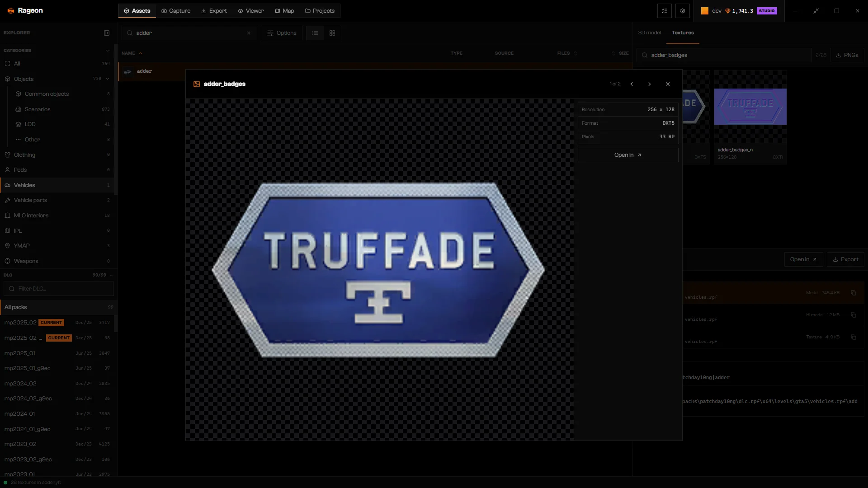Click the Export button in model panel
868x488 pixels.
845,259
